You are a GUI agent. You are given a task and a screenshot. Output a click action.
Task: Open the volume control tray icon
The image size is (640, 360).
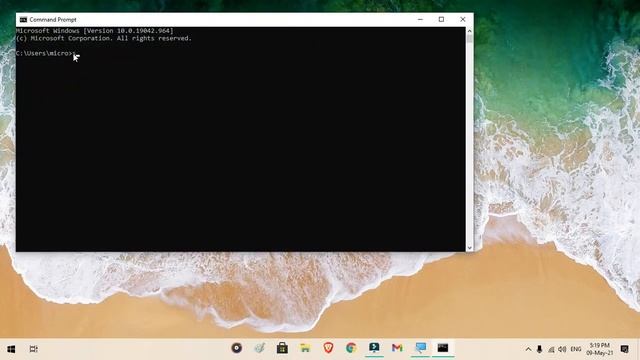(562, 349)
